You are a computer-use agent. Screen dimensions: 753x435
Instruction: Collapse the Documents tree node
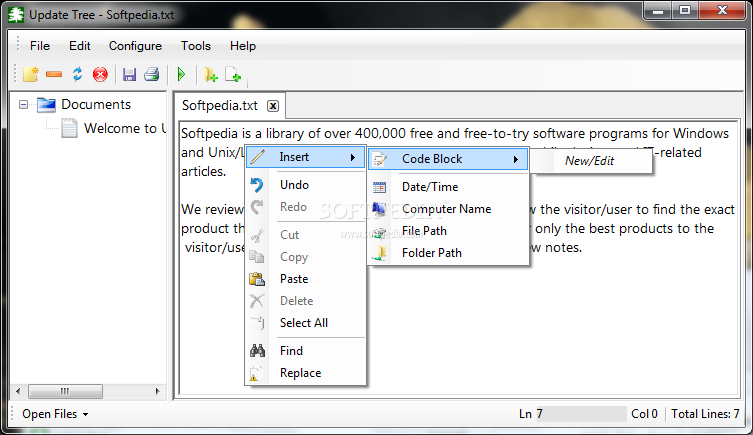pyautogui.click(x=23, y=104)
